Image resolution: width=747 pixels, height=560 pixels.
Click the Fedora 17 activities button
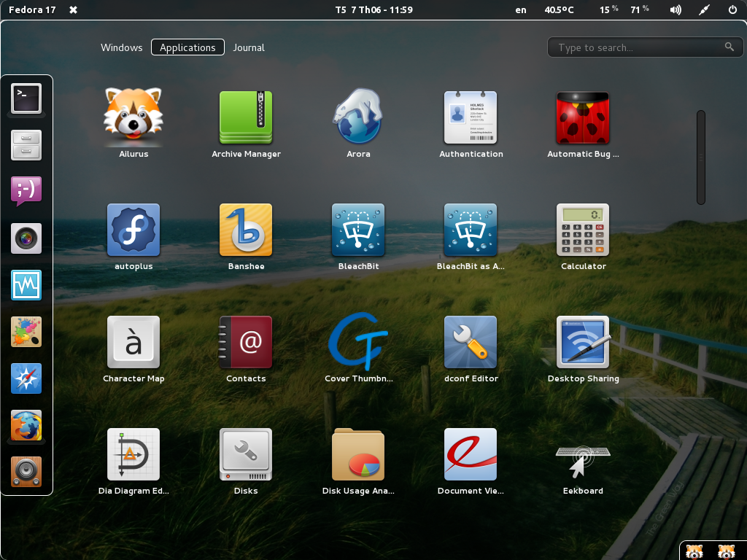[x=32, y=9]
